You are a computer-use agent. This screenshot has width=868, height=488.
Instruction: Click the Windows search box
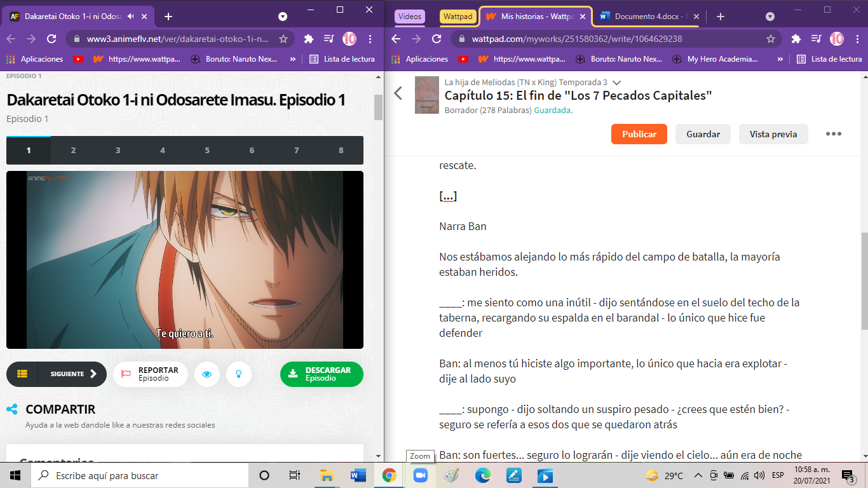point(140,475)
